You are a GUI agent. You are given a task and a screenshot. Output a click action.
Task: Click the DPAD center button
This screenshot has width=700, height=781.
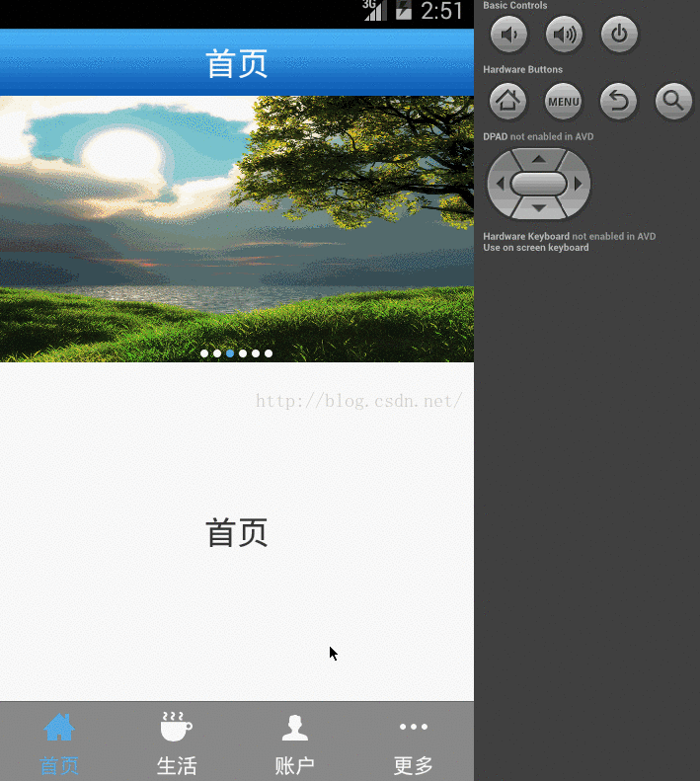pyautogui.click(x=539, y=184)
